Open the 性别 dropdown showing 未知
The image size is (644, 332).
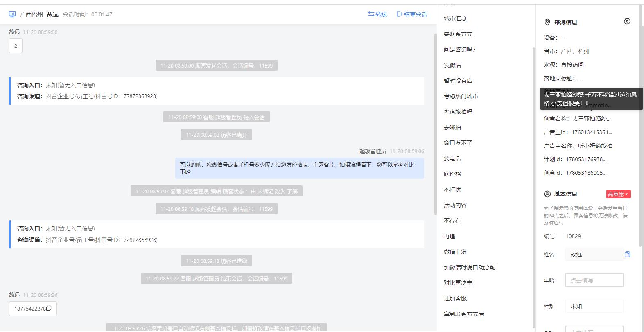coord(594,306)
